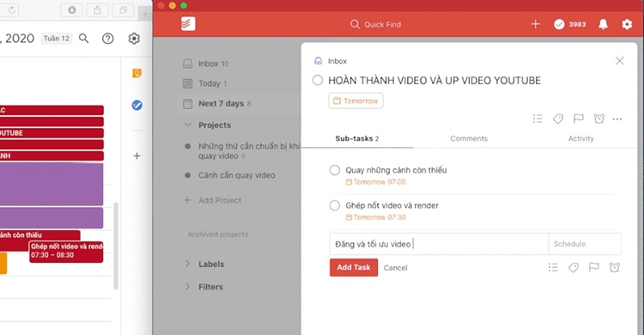Viewport: 644px width, 335px height.
Task: Click the Schedule field of new sub-task
Action: click(x=585, y=244)
